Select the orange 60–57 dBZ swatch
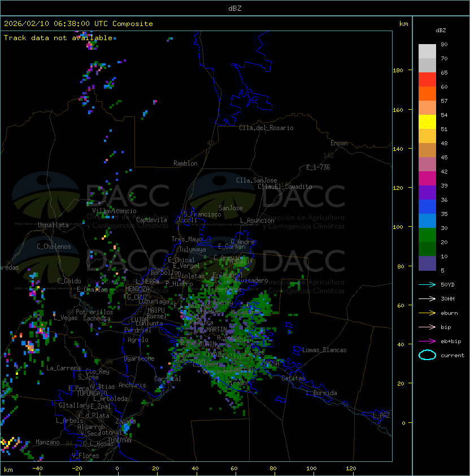Screen dimensions: 470x476 [x=427, y=94]
